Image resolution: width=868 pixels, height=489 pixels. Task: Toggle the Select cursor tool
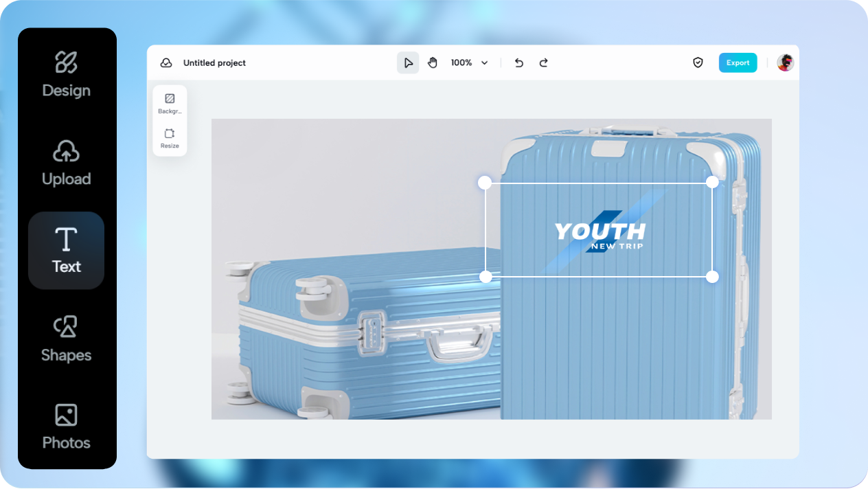[408, 62]
